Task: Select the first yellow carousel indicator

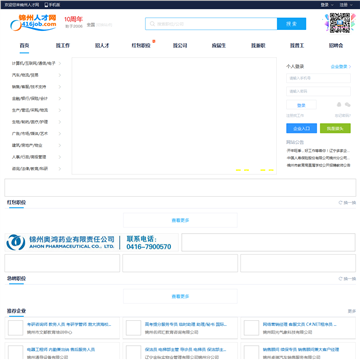Action: coord(238,170)
